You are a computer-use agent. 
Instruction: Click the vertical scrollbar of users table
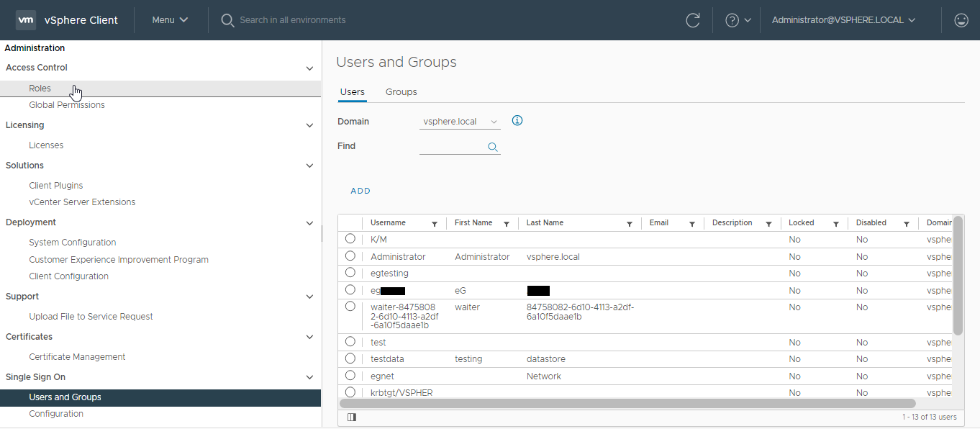[x=958, y=275]
